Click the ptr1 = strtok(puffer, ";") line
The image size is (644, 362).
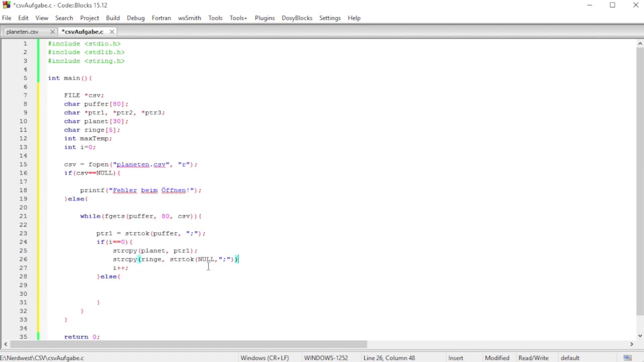pos(151,233)
